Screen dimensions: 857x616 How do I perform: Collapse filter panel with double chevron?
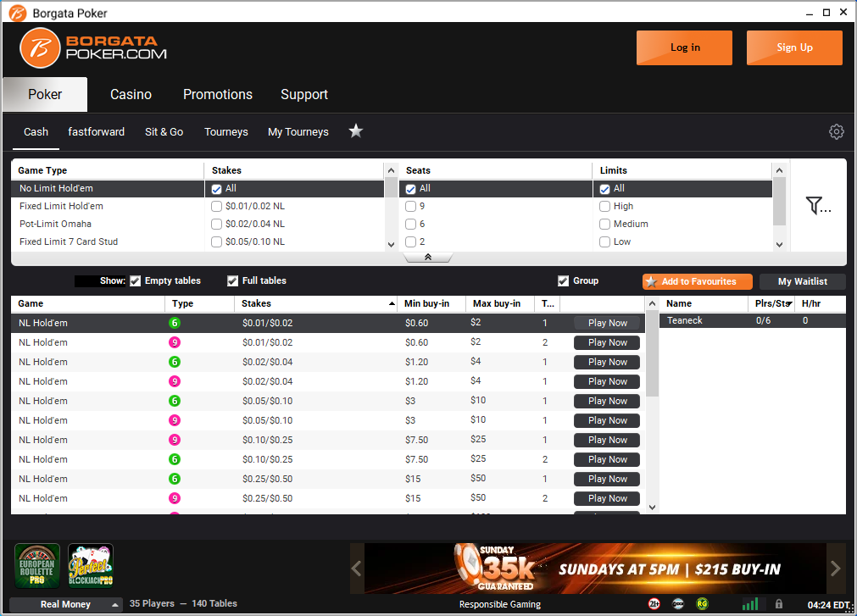coord(428,258)
